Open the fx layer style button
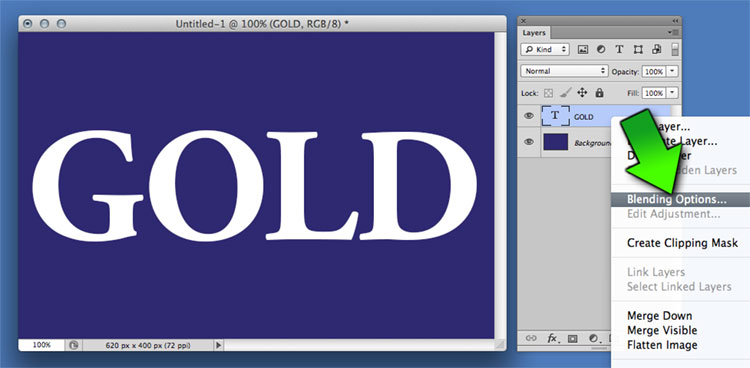 [x=552, y=338]
